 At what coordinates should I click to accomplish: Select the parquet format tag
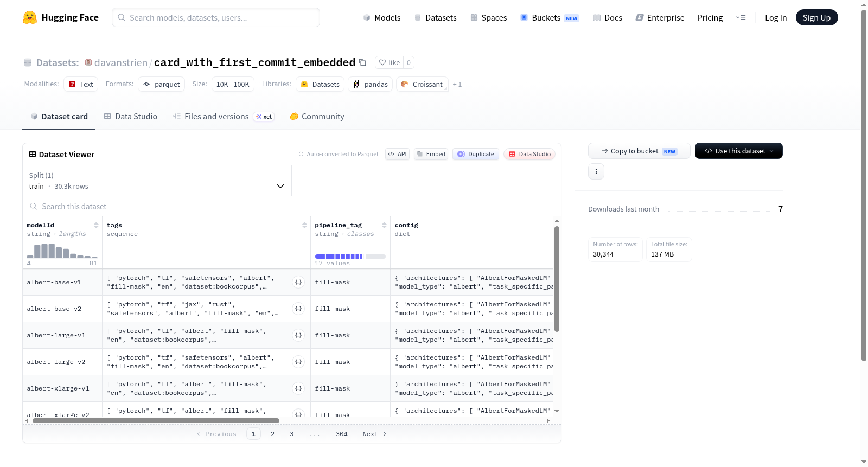(x=161, y=84)
